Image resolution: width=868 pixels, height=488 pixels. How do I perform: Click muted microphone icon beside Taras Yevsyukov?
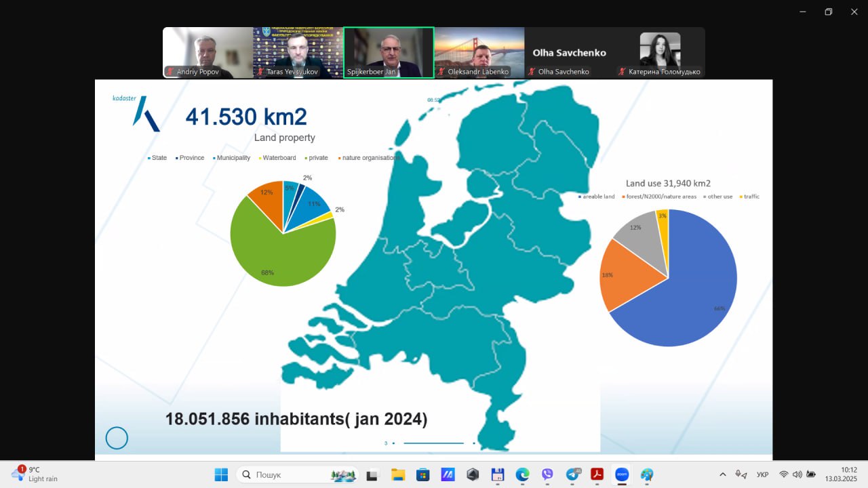(x=260, y=72)
